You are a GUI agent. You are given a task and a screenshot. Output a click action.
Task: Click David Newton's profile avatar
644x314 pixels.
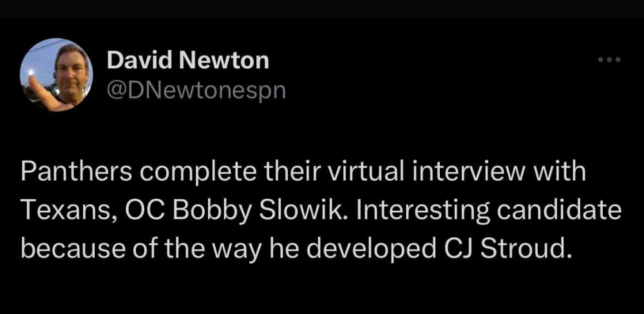click(x=57, y=74)
